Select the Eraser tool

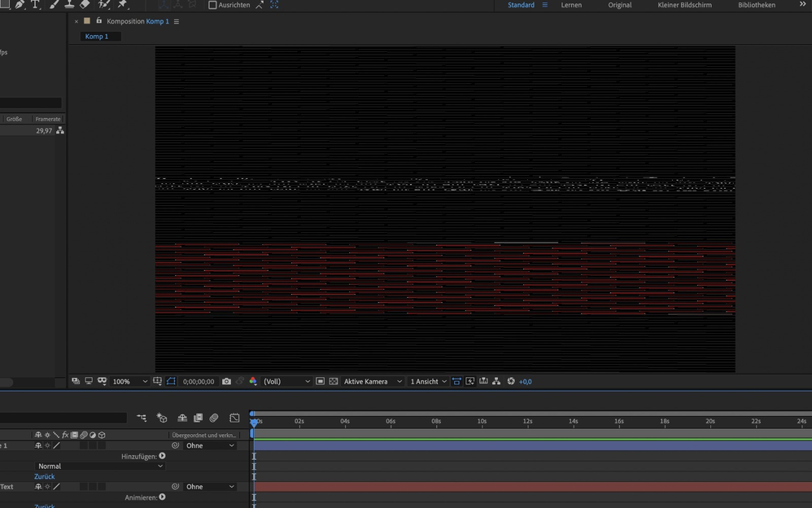point(85,5)
